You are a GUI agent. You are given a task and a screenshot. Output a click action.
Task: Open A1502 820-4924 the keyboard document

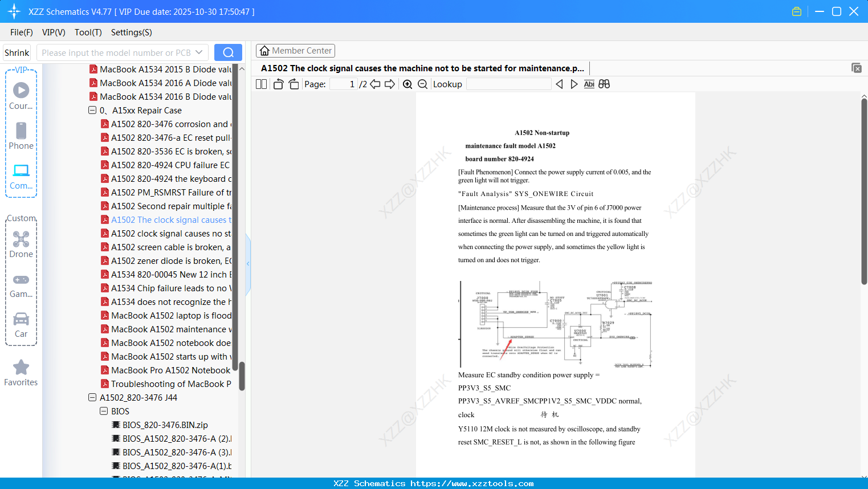coord(166,179)
